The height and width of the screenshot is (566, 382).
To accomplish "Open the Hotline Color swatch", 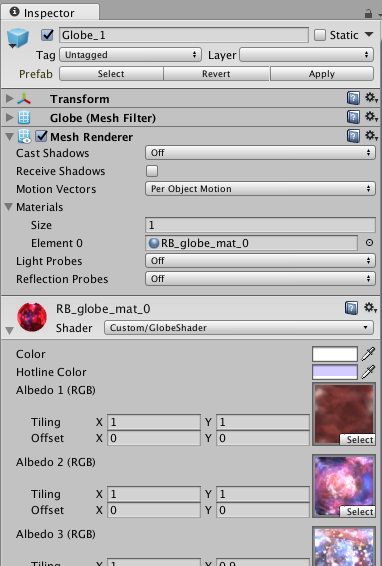I will pyautogui.click(x=335, y=372).
